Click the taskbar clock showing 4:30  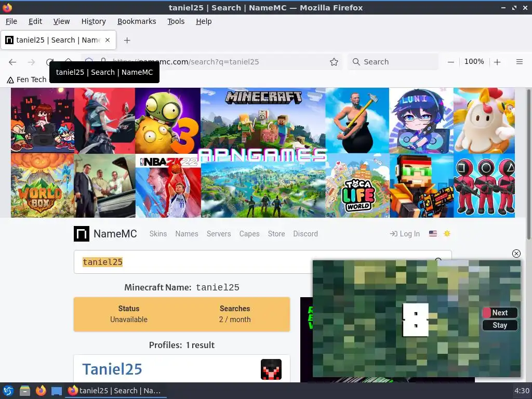click(522, 391)
